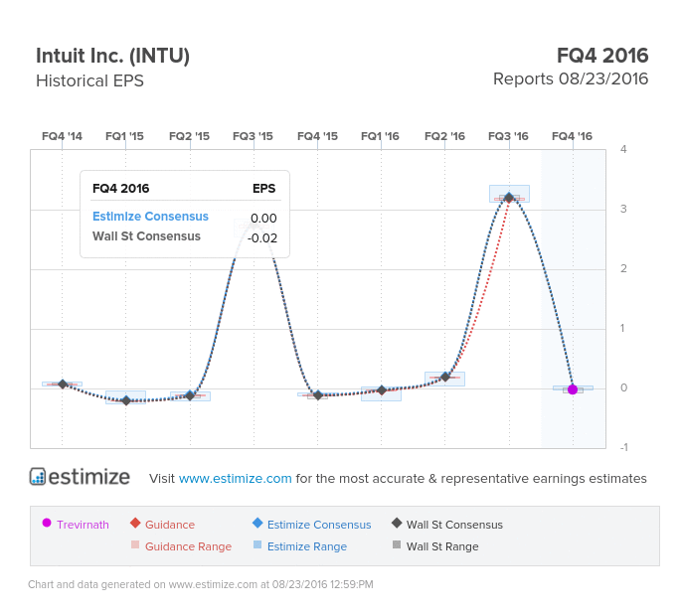Select the FQ1 '15 axis label
The image size is (681, 616).
pyautogui.click(x=124, y=136)
